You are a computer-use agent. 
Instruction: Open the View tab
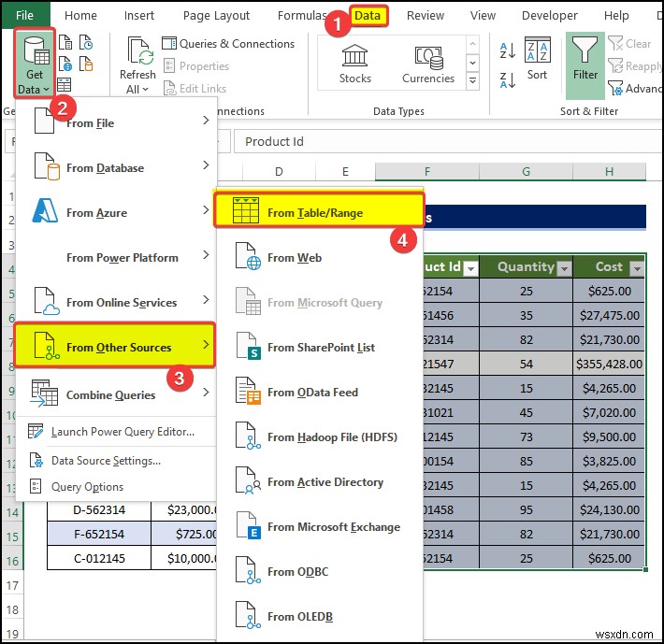point(483,16)
